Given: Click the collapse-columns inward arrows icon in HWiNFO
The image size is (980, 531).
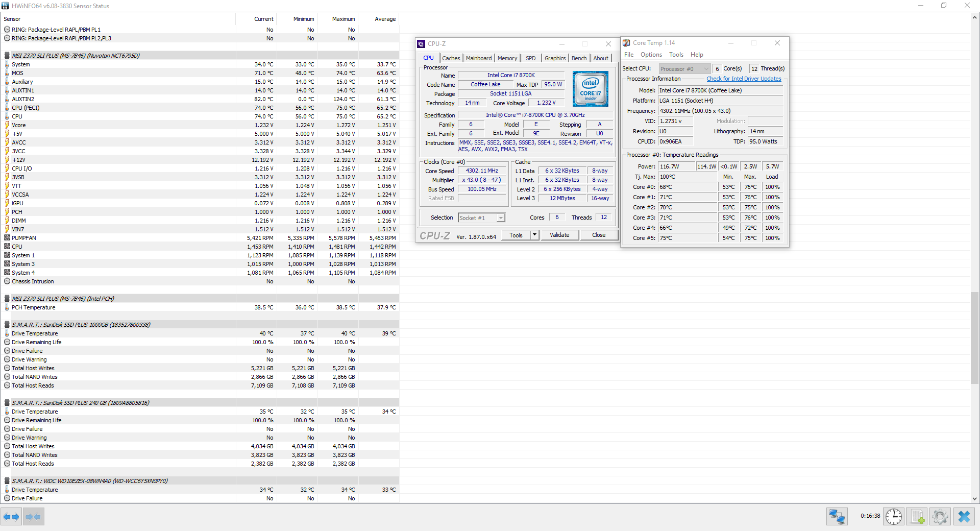Looking at the screenshot, I should point(33,517).
